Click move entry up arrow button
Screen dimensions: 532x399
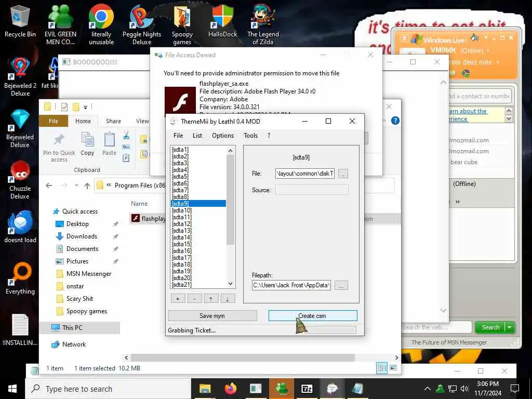(211, 299)
